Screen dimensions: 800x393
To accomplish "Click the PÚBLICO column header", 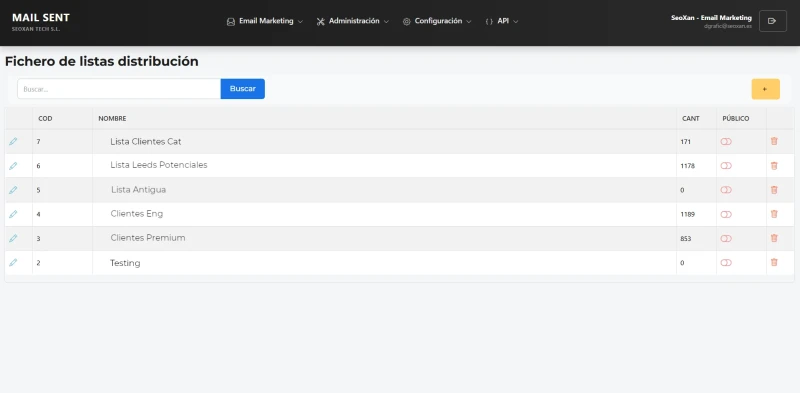I will click(736, 118).
